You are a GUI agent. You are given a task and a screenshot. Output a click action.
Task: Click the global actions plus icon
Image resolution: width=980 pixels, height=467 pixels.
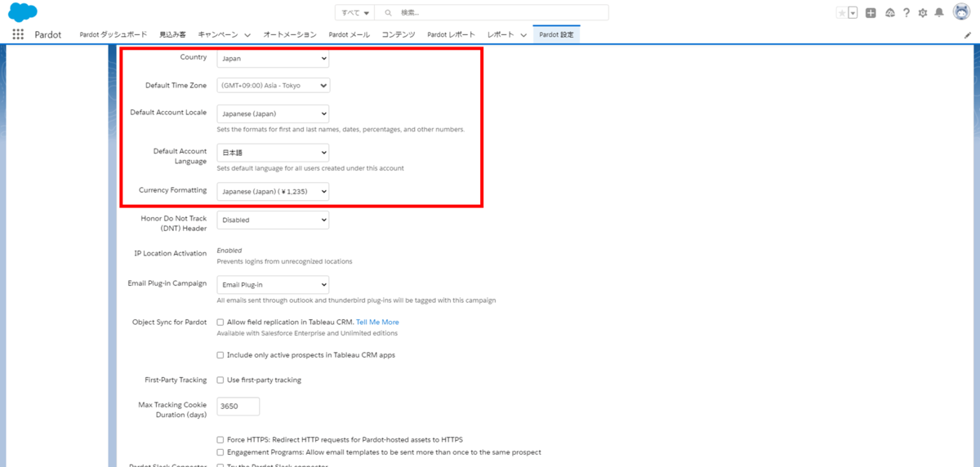(871, 13)
